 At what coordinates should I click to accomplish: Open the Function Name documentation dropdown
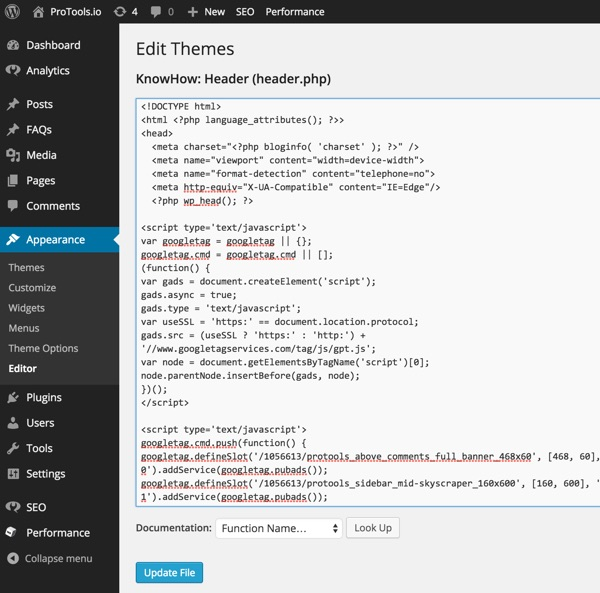coord(279,528)
